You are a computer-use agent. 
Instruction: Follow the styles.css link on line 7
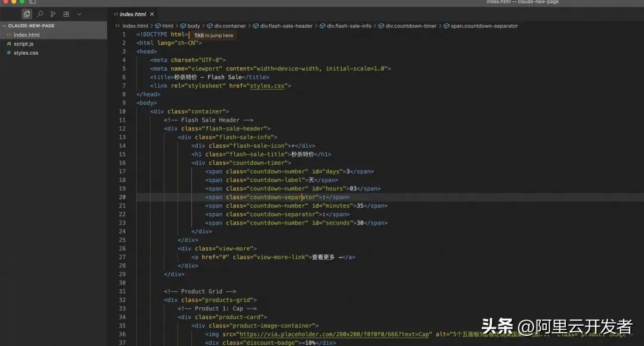coord(267,86)
